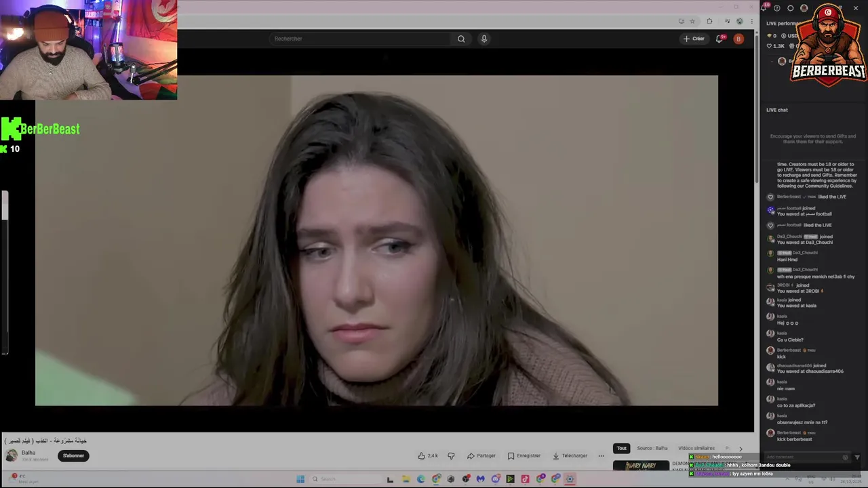Open YouTube notifications bell
This screenshot has width=868, height=488.
point(720,39)
